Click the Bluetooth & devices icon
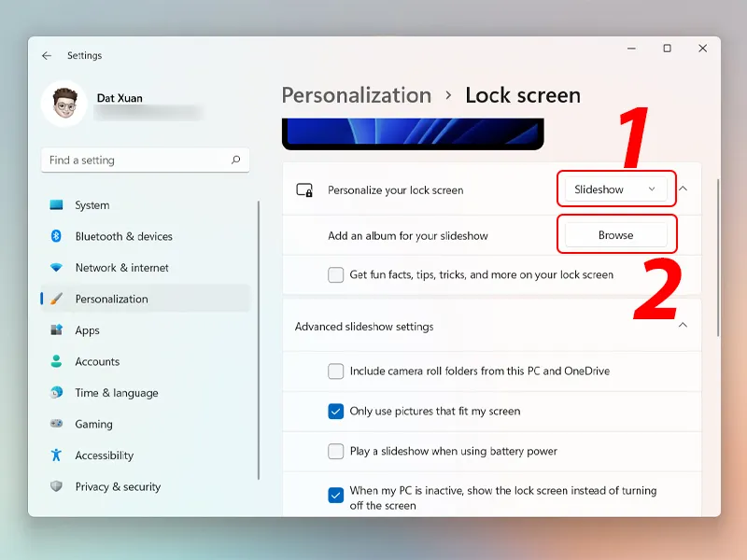747x560 pixels. click(56, 237)
